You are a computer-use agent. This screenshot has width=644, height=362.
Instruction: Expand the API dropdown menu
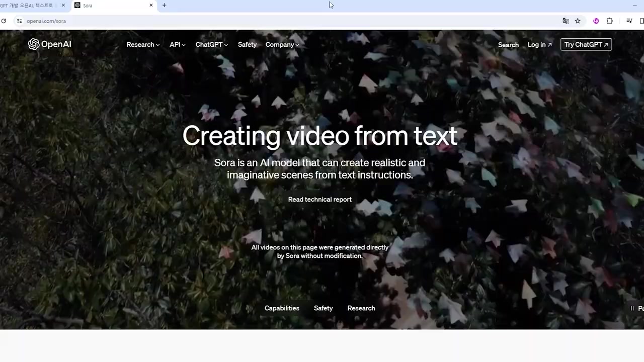coord(177,44)
